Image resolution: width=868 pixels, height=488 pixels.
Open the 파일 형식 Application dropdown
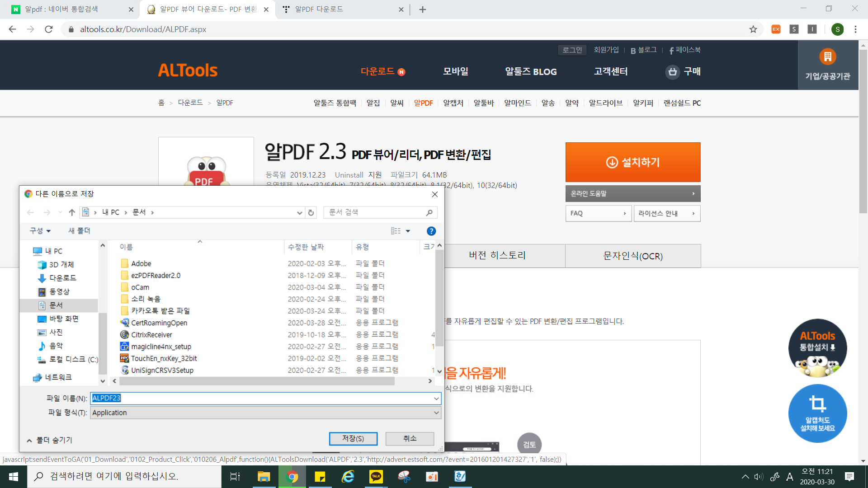pos(436,413)
